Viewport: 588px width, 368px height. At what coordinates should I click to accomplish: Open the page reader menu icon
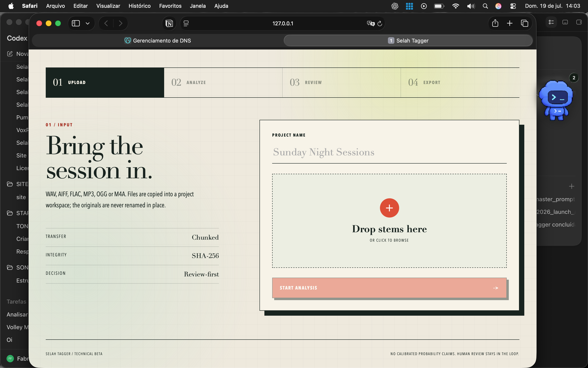click(186, 23)
